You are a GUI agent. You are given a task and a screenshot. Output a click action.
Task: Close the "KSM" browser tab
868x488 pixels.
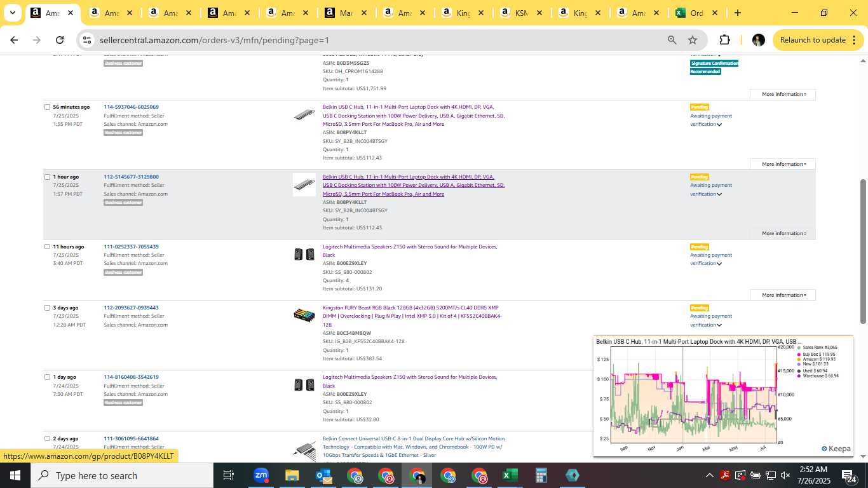pyautogui.click(x=539, y=13)
